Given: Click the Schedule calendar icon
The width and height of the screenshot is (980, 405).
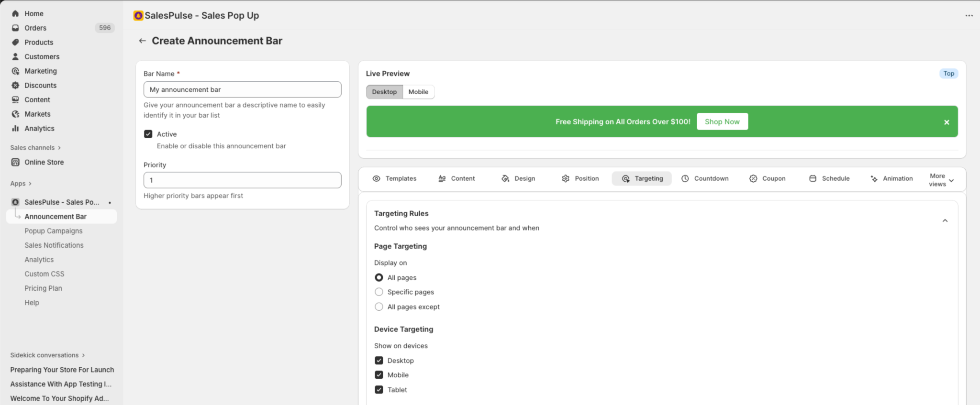Looking at the screenshot, I should click(813, 178).
